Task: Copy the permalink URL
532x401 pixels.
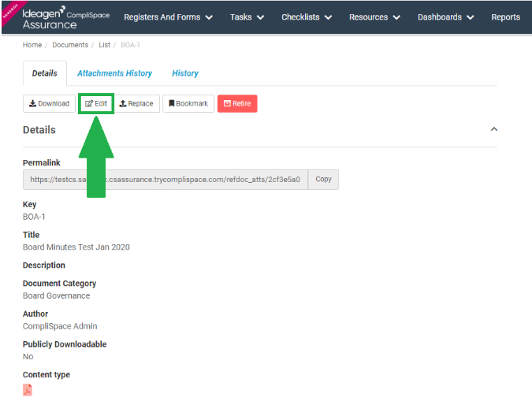Action: pyautogui.click(x=323, y=179)
